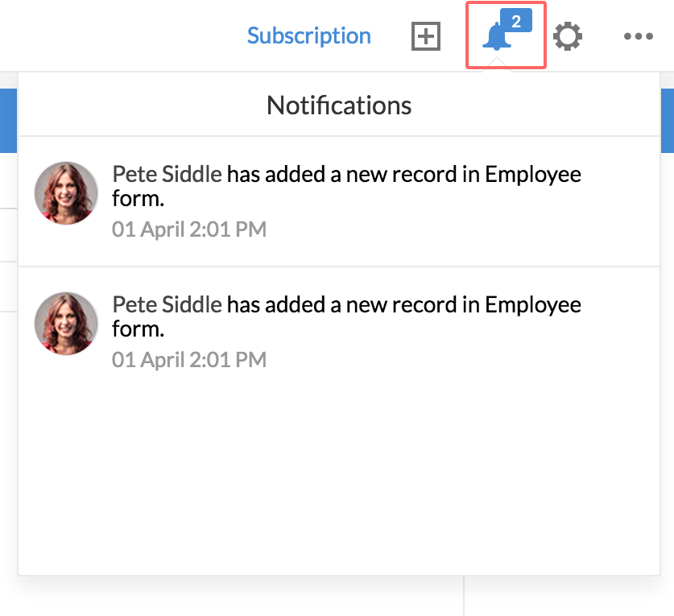Viewport: 674px width, 616px height.
Task: Select Pete Siddle name in second notification
Action: (167, 304)
